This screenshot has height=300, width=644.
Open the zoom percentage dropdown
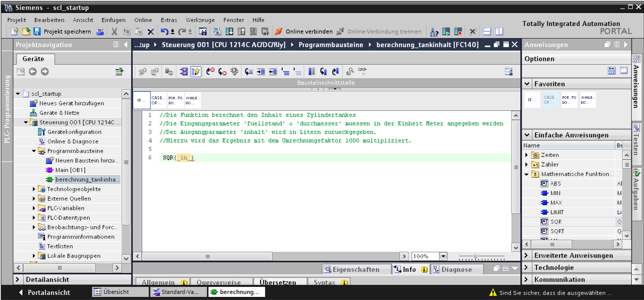coord(443,256)
